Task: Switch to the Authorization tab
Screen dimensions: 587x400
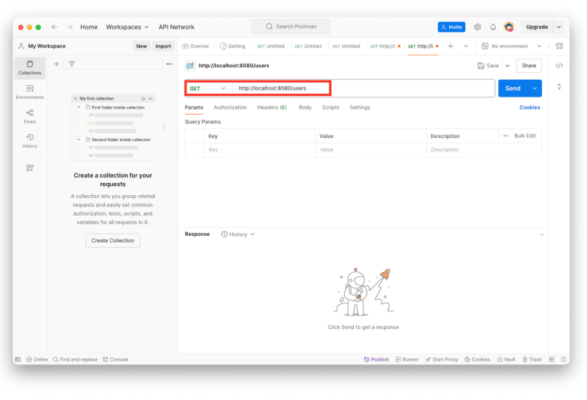Action: (230, 107)
